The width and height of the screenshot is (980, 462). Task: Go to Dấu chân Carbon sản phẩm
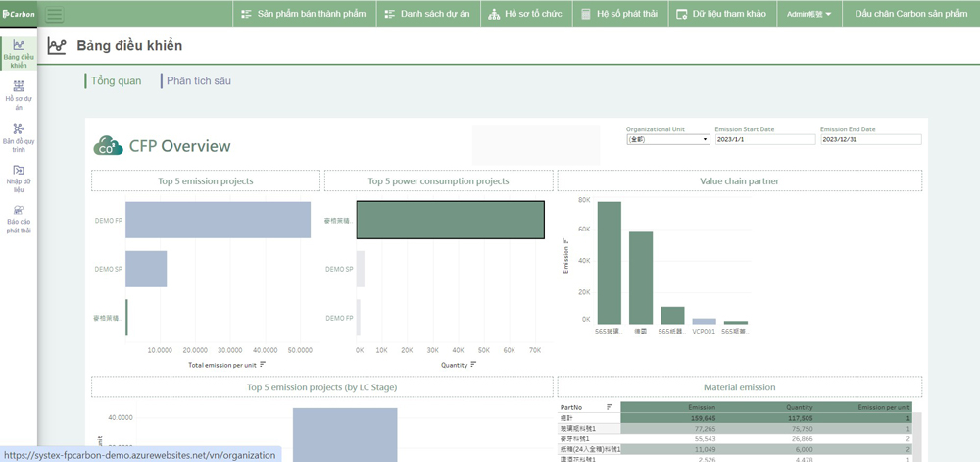click(x=910, y=14)
